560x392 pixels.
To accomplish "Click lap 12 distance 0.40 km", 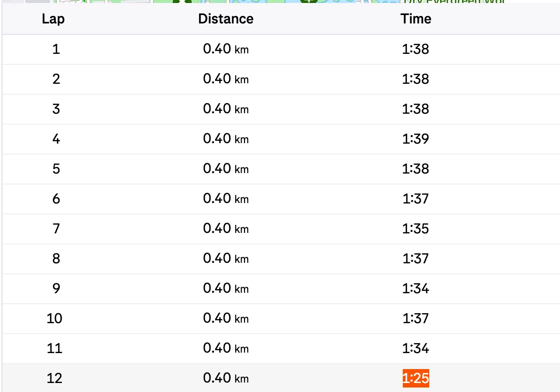I will pos(226,378).
